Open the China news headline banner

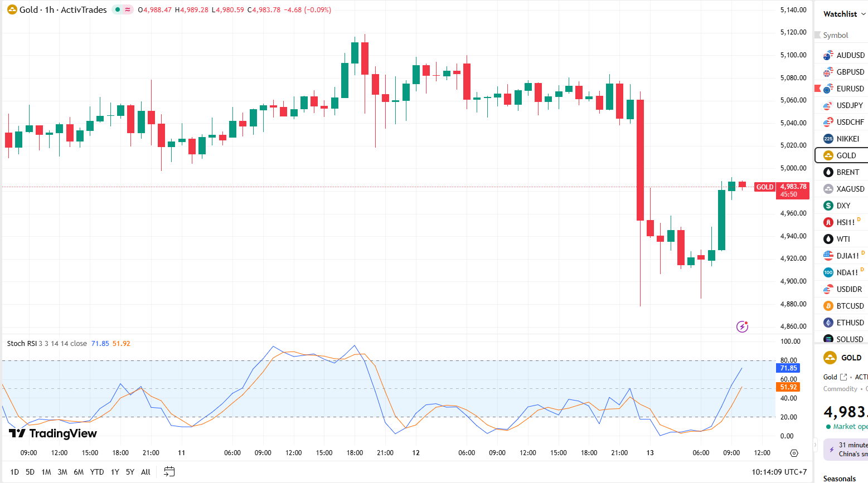coord(849,449)
